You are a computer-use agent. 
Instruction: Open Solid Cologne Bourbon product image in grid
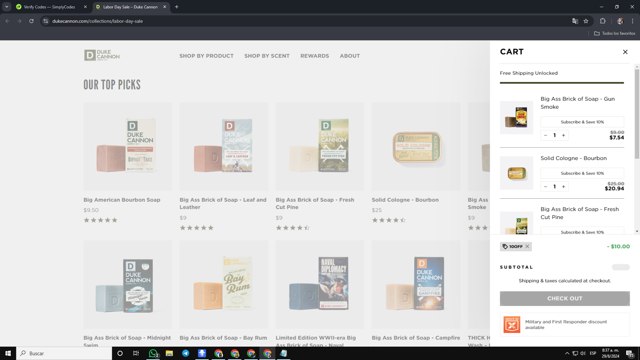pyautogui.click(x=416, y=147)
